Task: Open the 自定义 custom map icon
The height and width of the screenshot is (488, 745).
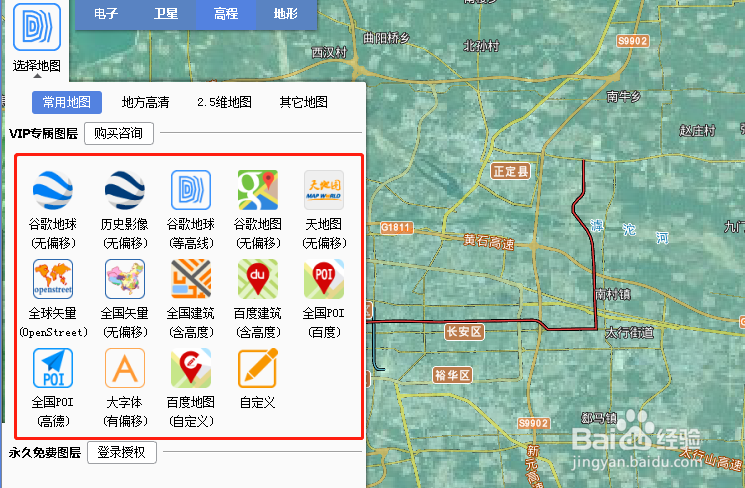Action: pos(258,368)
